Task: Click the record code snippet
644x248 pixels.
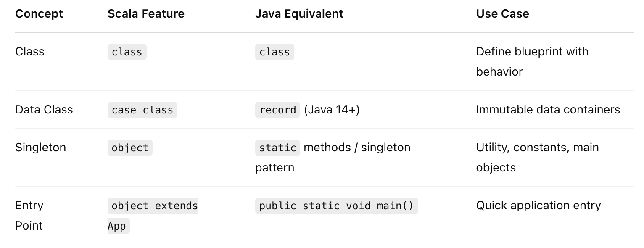Action: (278, 110)
